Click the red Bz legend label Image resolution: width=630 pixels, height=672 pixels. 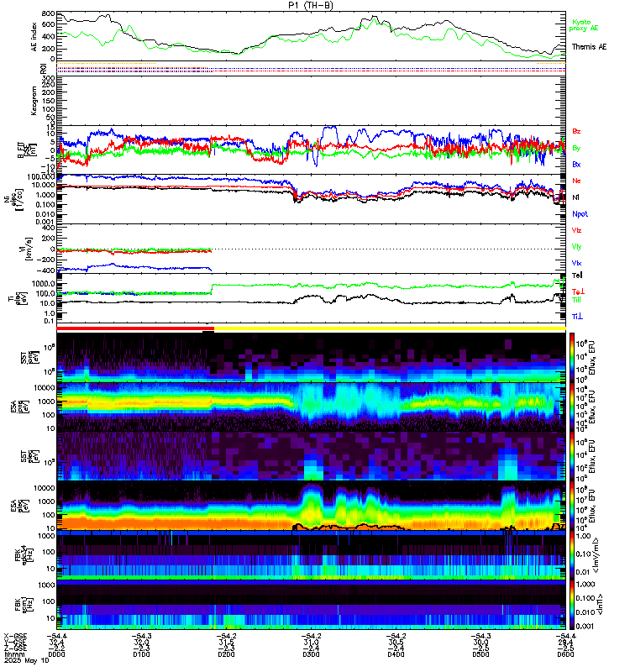(576, 132)
